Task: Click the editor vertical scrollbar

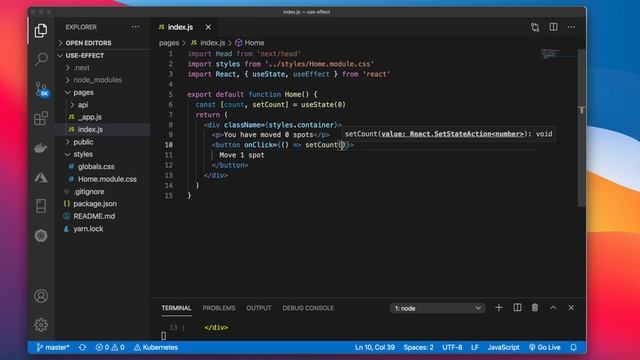Action: point(582,127)
